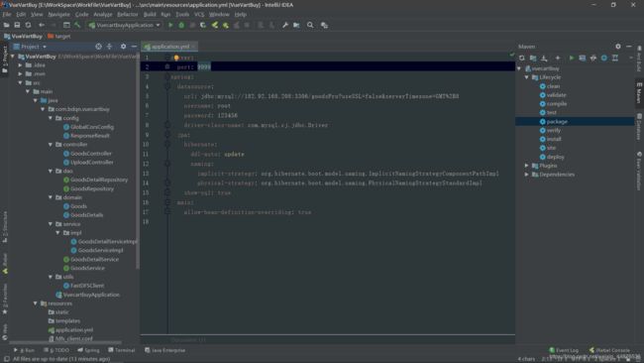Open settings with the wrench toolbar icon
Image resolution: width=644 pixels, height=363 pixels.
pyautogui.click(x=285, y=25)
